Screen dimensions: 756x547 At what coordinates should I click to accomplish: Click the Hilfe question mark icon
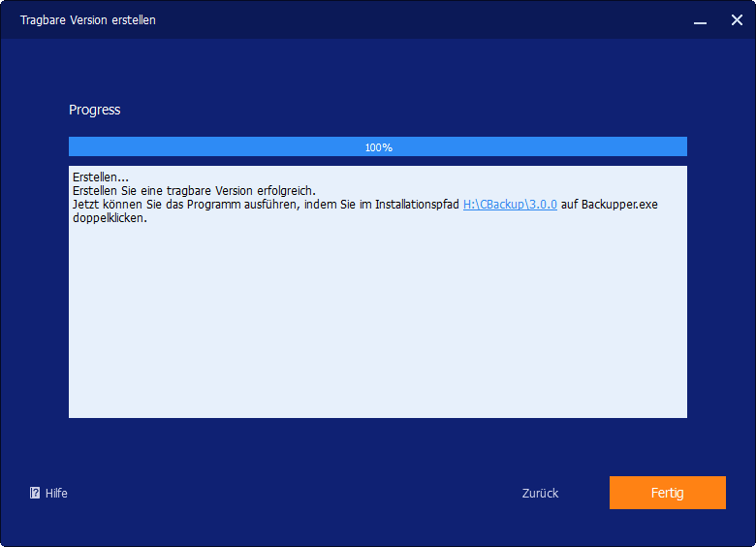[x=35, y=494]
